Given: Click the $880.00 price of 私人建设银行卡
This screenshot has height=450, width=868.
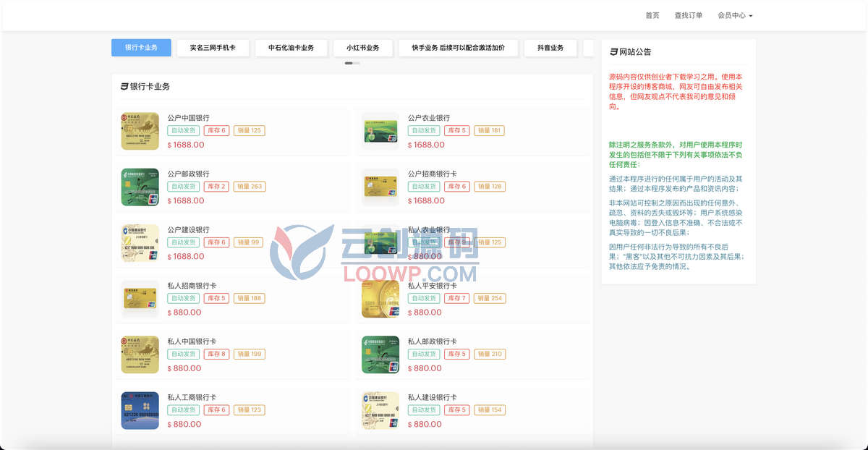Looking at the screenshot, I should (x=425, y=425).
